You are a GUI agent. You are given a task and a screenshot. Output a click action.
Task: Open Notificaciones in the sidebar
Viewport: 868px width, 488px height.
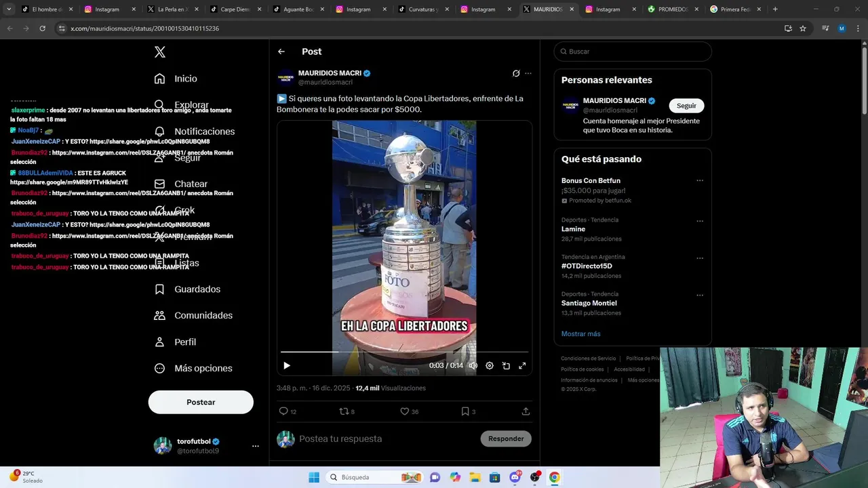coord(195,131)
